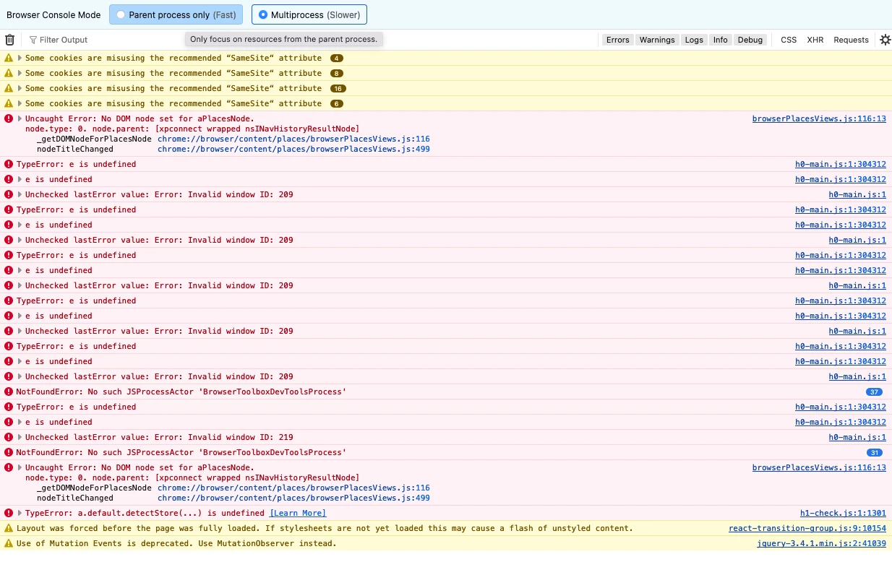892x588 pixels.
Task: Open first browserPlacesViews.js:116:13 source link
Action: [819, 118]
